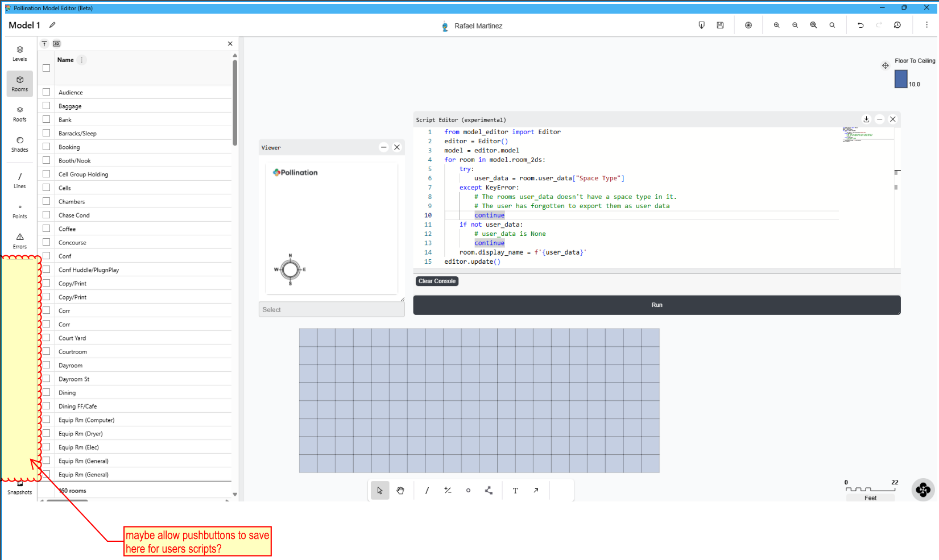Image resolution: width=939 pixels, height=560 pixels.
Task: Click the Floor To Ceiling blue swatch
Action: point(901,79)
